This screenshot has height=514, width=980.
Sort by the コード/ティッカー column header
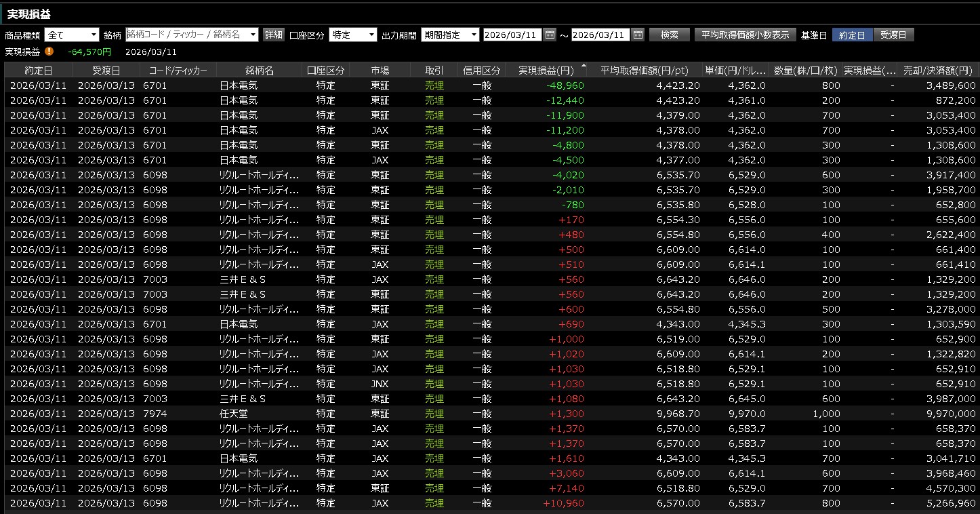(178, 70)
